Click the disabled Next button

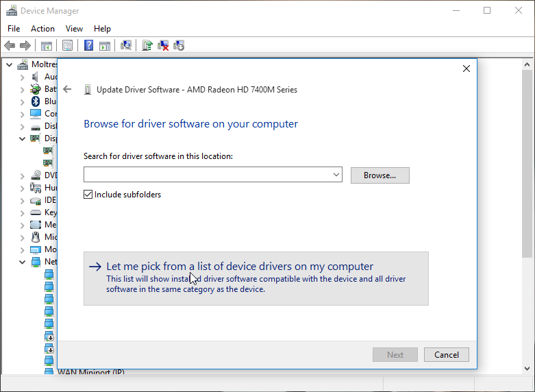(395, 355)
